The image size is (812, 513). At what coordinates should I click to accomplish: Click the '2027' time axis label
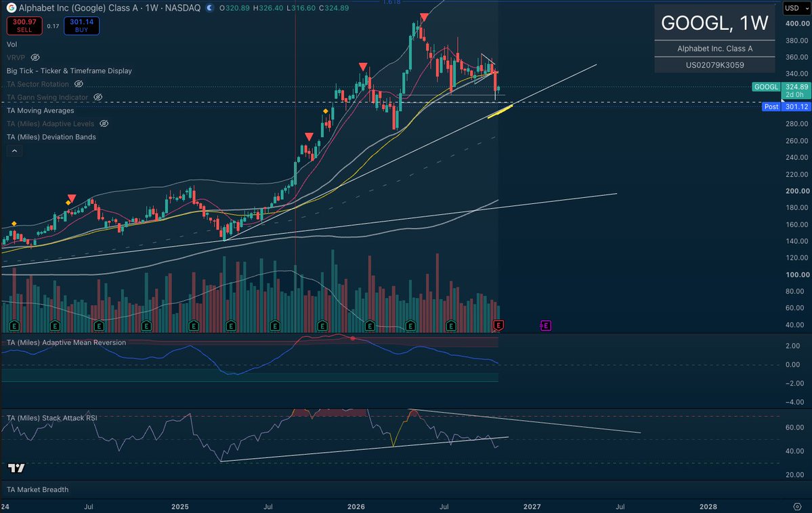coord(532,507)
